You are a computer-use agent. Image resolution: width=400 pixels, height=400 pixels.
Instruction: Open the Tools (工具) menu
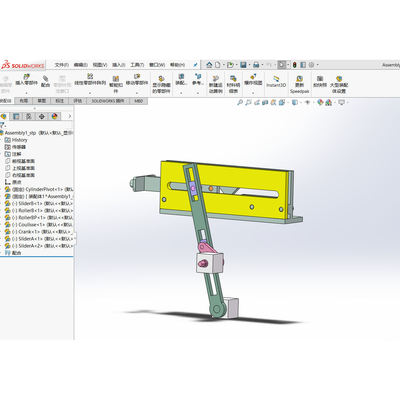pos(137,65)
